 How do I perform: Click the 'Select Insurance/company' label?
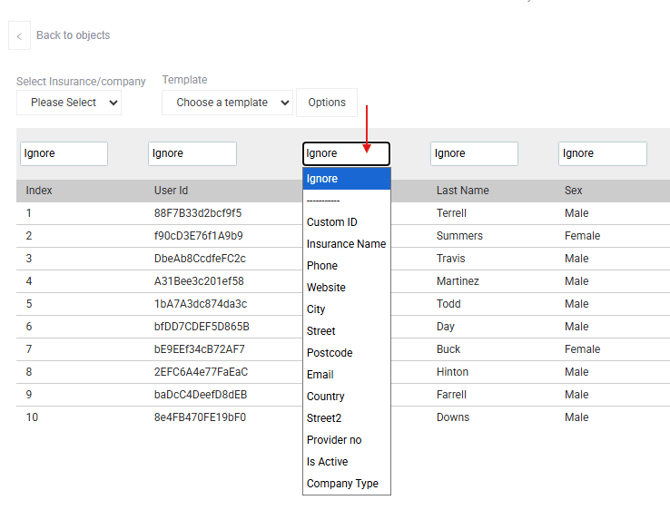[x=81, y=82]
